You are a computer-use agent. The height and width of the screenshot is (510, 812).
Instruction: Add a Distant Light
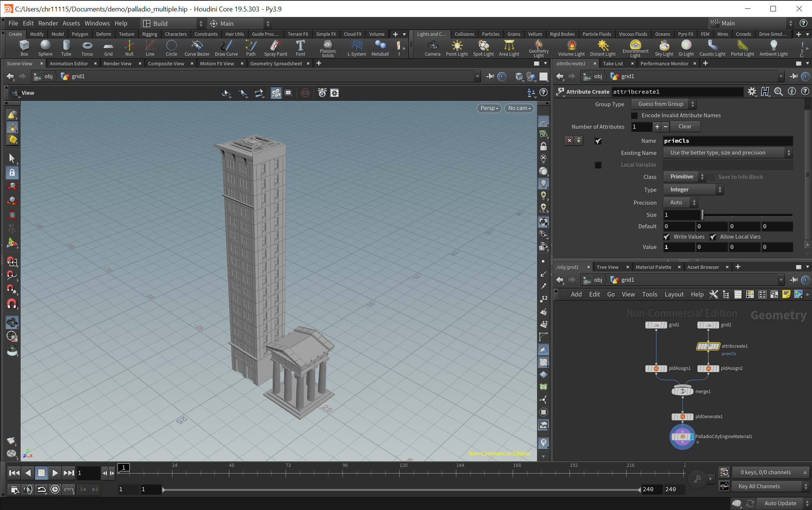pyautogui.click(x=603, y=48)
